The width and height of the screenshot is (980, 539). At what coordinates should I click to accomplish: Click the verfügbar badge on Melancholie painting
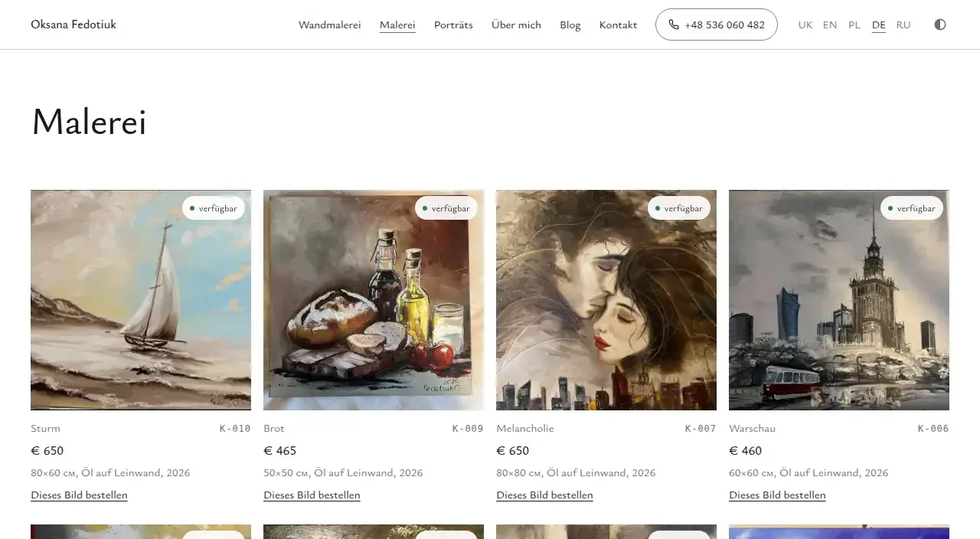tap(679, 208)
